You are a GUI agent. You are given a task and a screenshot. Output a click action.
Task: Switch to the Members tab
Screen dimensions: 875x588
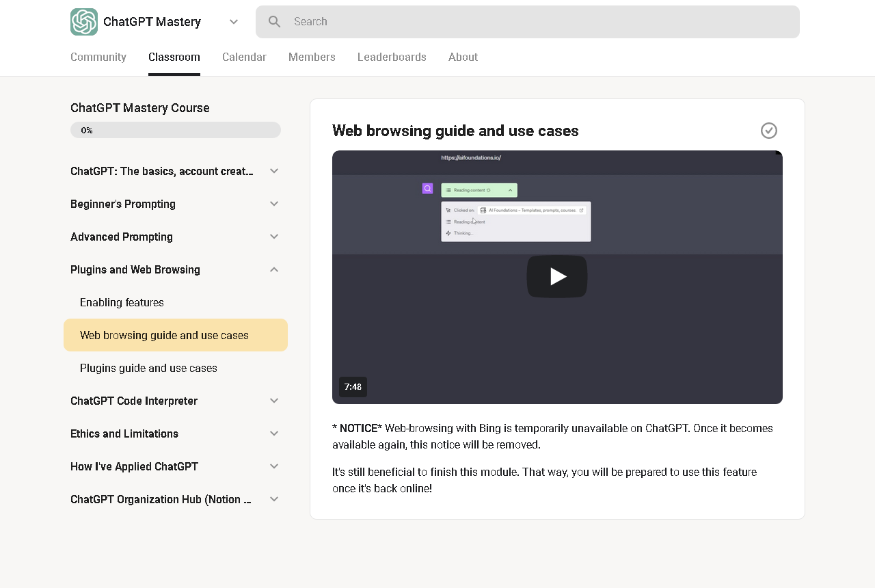tap(312, 57)
